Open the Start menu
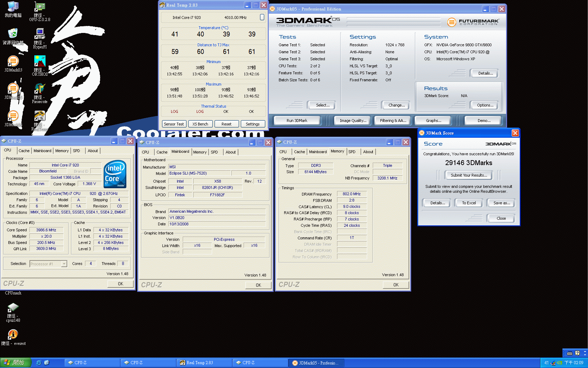The image size is (588, 368). point(16,363)
